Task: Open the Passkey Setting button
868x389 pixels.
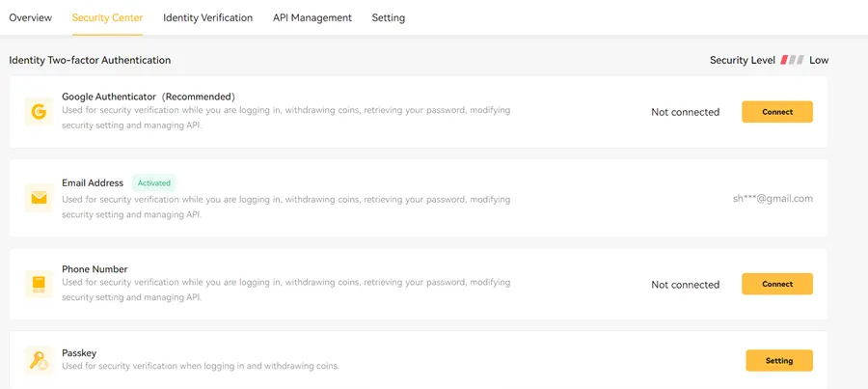Action: [778, 361]
